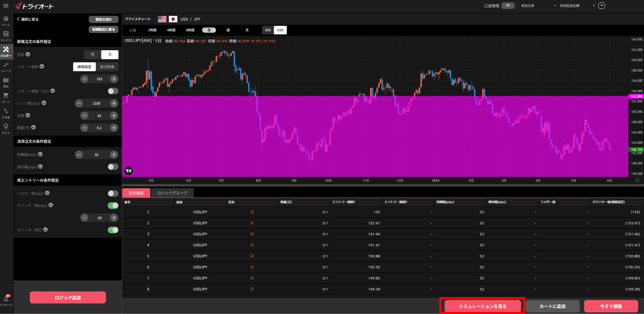Click the help icon next to 損切幅(pips)
644x314 pixels.
coord(40,167)
